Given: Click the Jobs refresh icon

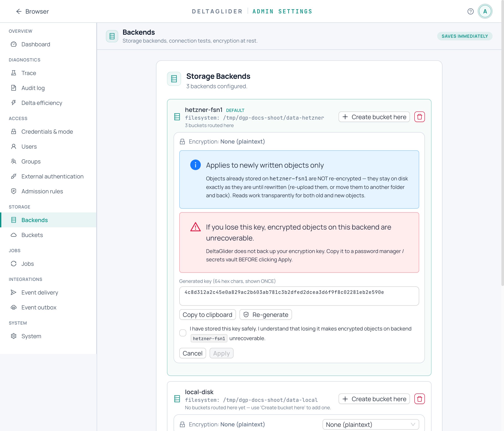Looking at the screenshot, I should 14,264.
